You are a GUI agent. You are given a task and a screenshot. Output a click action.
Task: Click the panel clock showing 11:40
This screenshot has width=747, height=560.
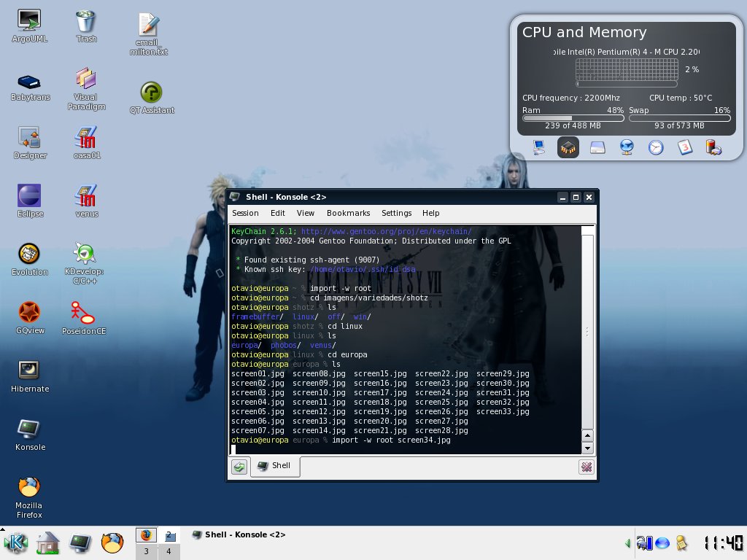click(723, 542)
